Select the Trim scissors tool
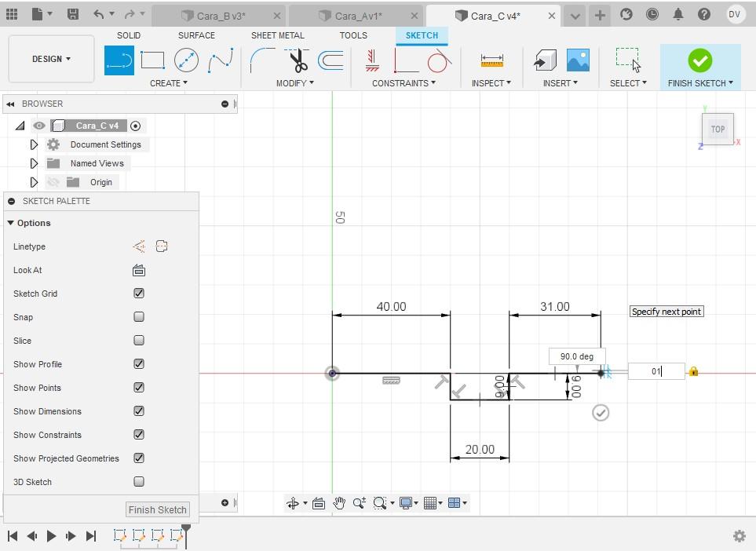756x551 pixels. (298, 60)
